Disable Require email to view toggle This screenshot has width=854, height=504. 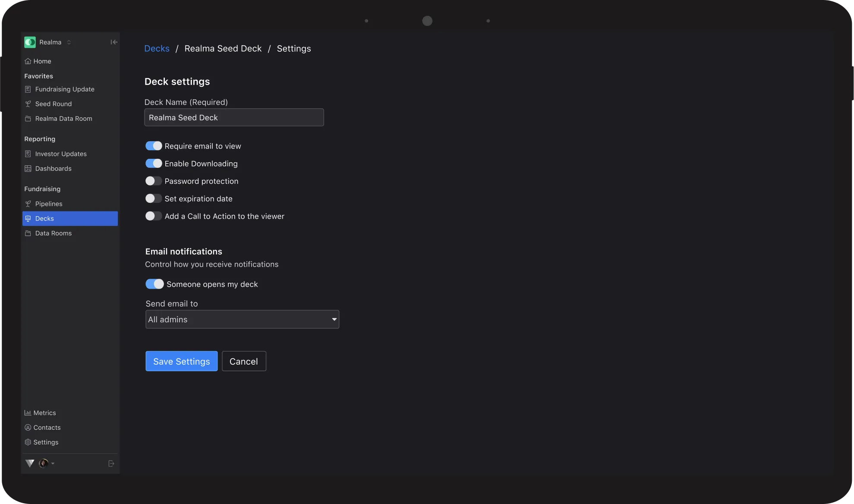pos(154,146)
